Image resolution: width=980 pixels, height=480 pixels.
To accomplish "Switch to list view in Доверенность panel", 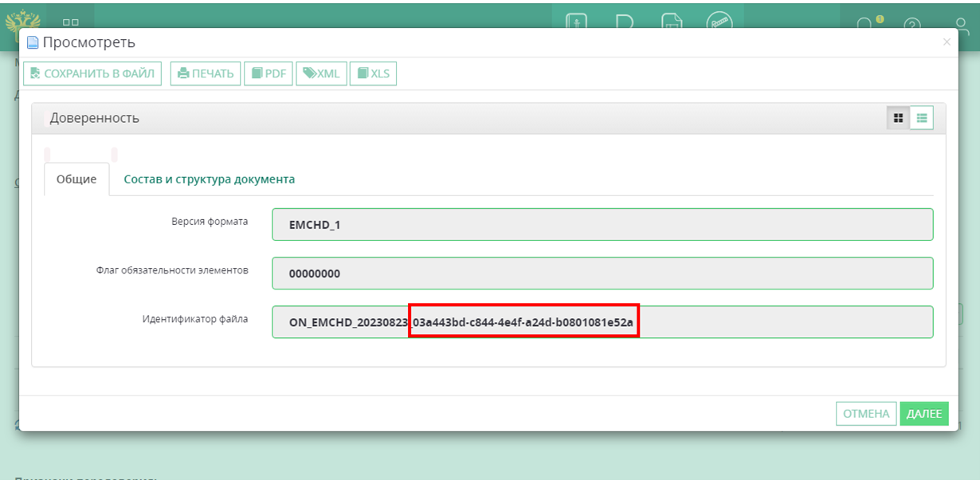I will click(x=922, y=118).
